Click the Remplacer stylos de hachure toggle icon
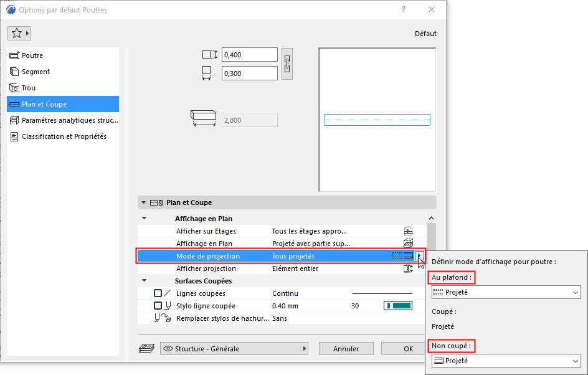Image resolution: width=588 pixels, height=375 pixels. pyautogui.click(x=163, y=318)
